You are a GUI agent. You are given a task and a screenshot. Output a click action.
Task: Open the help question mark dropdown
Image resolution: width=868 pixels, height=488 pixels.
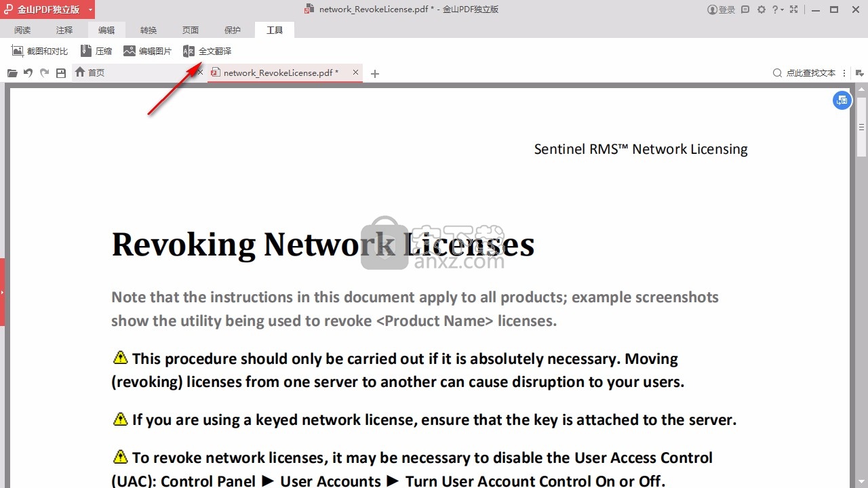[x=778, y=9]
